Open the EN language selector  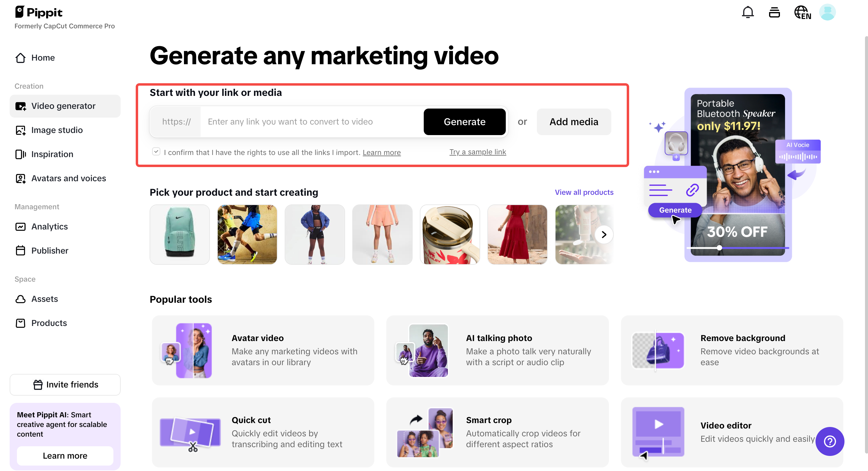coord(802,12)
